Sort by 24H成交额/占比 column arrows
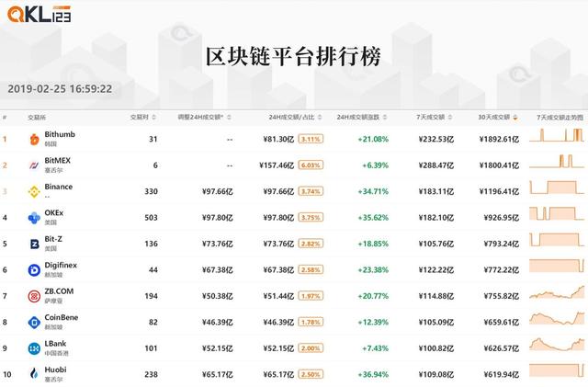 coord(320,117)
